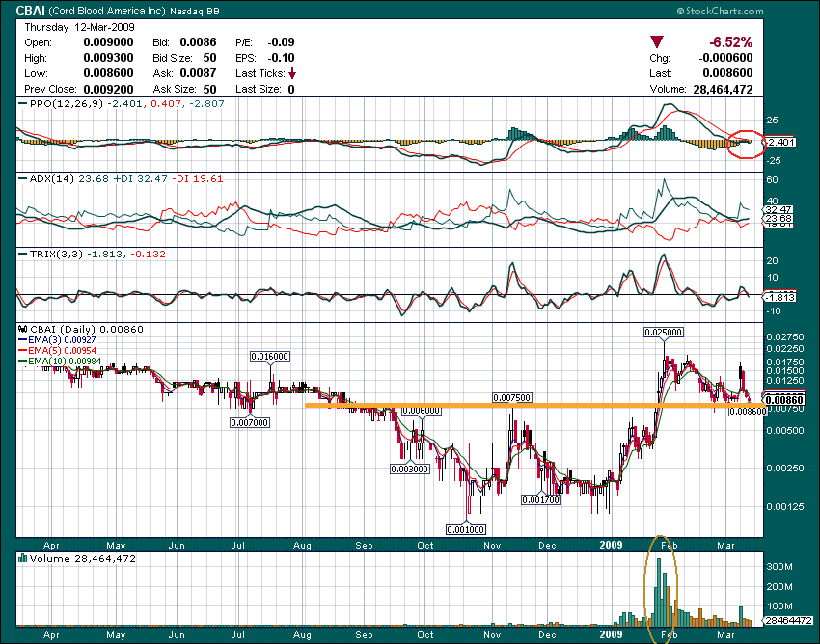Click the Bid Size value 50
The width and height of the screenshot is (820, 644).
209,58
